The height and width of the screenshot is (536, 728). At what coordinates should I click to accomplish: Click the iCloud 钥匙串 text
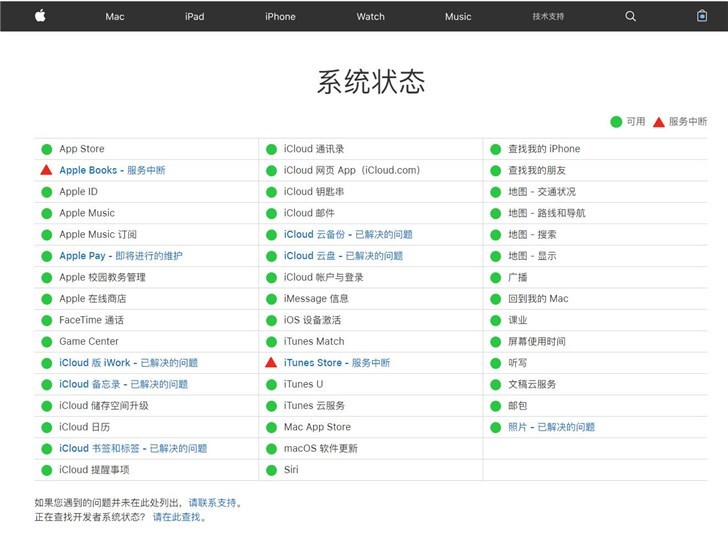pyautogui.click(x=314, y=192)
